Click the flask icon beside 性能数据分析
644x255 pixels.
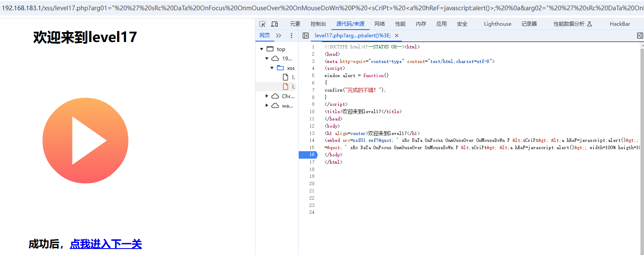(589, 24)
